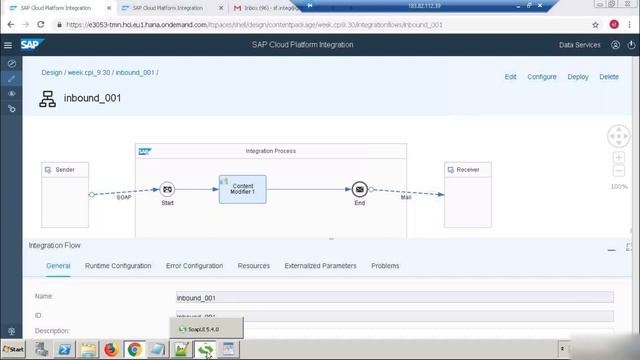Open Server Manager in taskbar
The image size is (640, 360).
click(41, 349)
